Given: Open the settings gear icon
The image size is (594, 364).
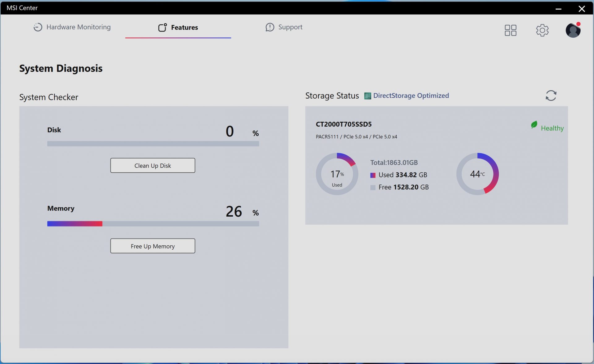Looking at the screenshot, I should pyautogui.click(x=542, y=30).
